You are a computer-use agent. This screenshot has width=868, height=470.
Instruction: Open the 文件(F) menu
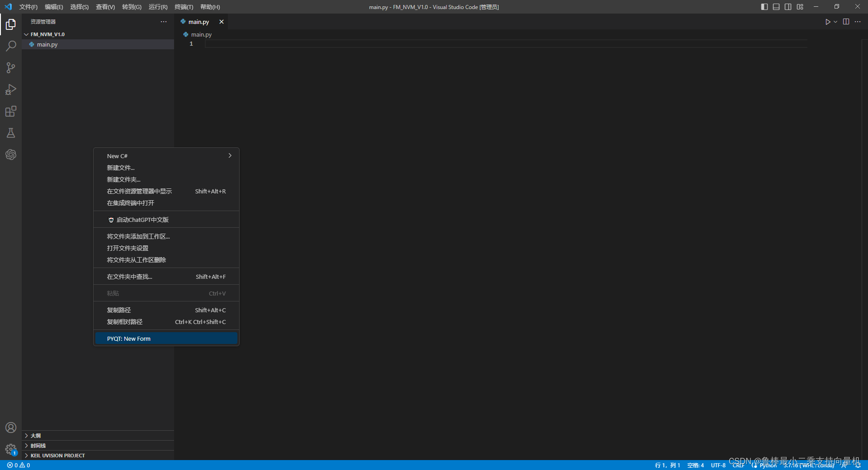click(x=28, y=7)
